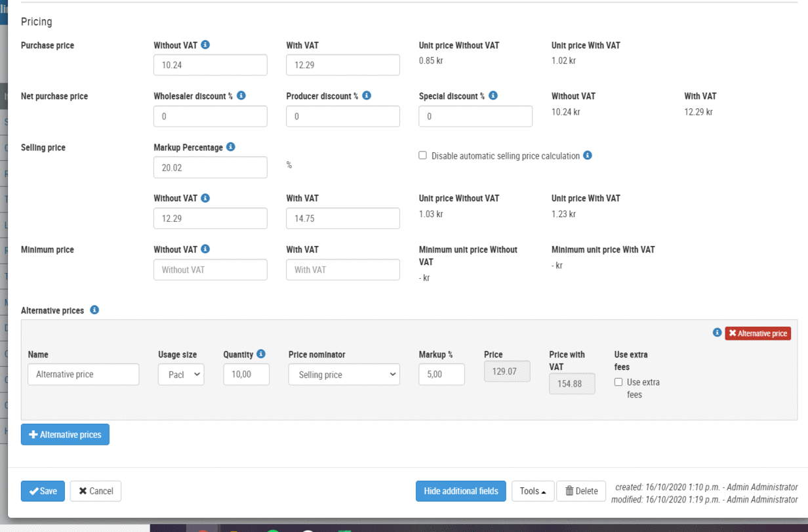Click info icon beside Purchase price Without VAT
Viewport: 808px width, 532px height.
[x=205, y=45]
